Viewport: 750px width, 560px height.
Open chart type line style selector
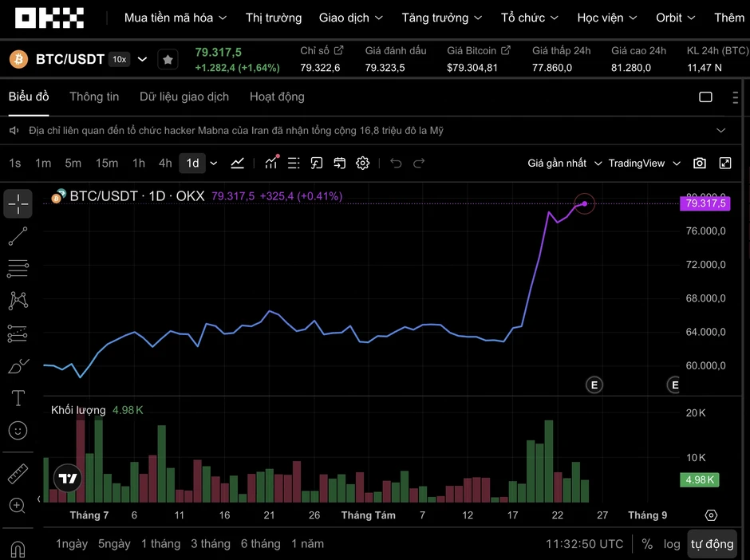[x=237, y=164]
